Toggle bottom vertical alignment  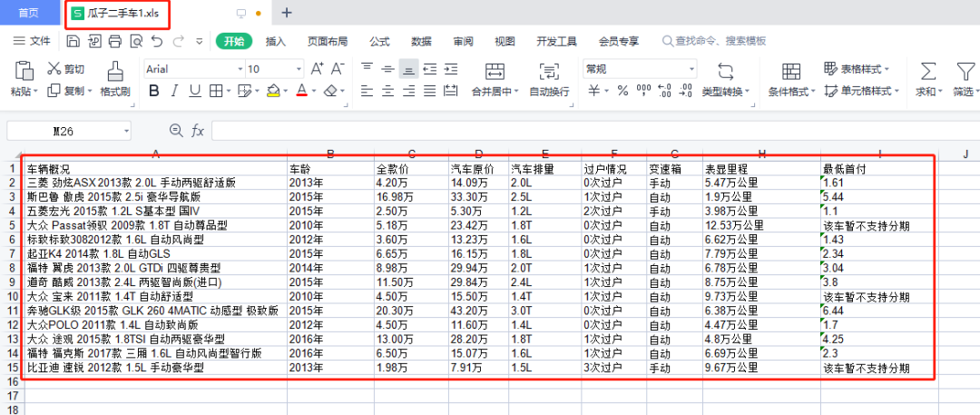tap(408, 69)
